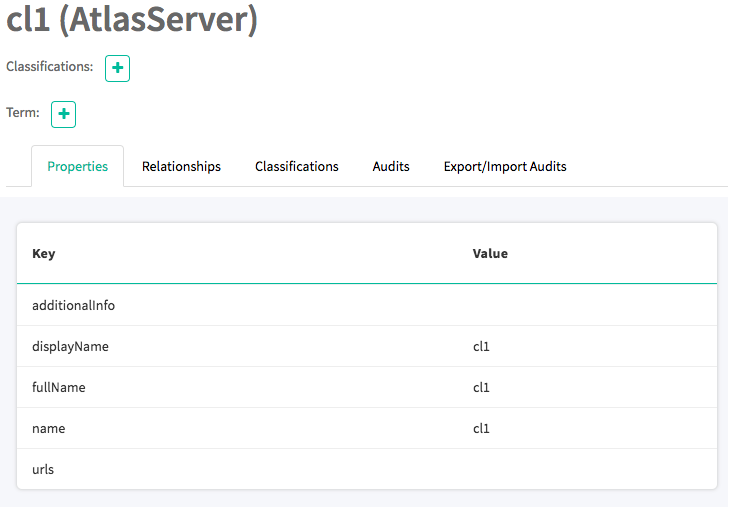Select the name property key
This screenshot has height=527, width=748.
tap(48, 428)
